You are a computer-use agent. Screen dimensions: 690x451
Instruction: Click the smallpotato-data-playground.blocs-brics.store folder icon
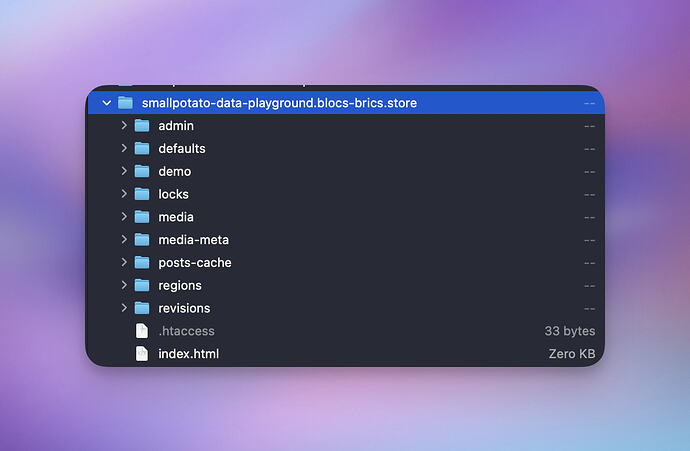point(125,103)
